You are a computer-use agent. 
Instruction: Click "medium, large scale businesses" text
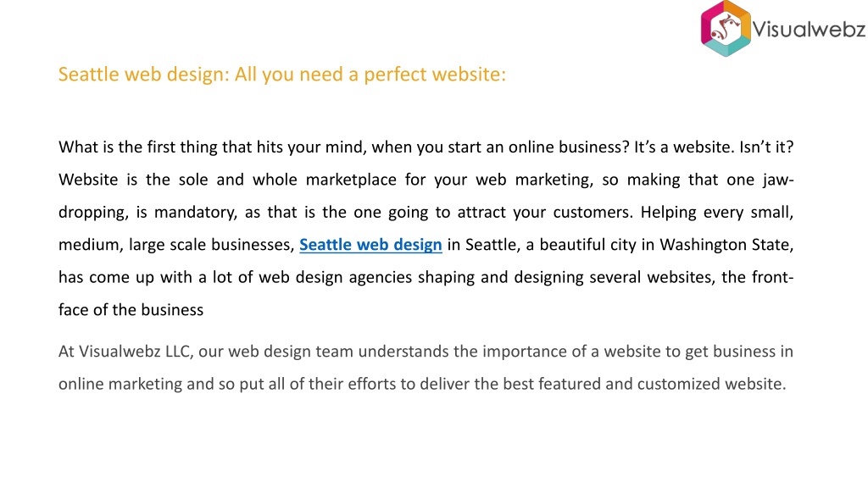point(176,245)
